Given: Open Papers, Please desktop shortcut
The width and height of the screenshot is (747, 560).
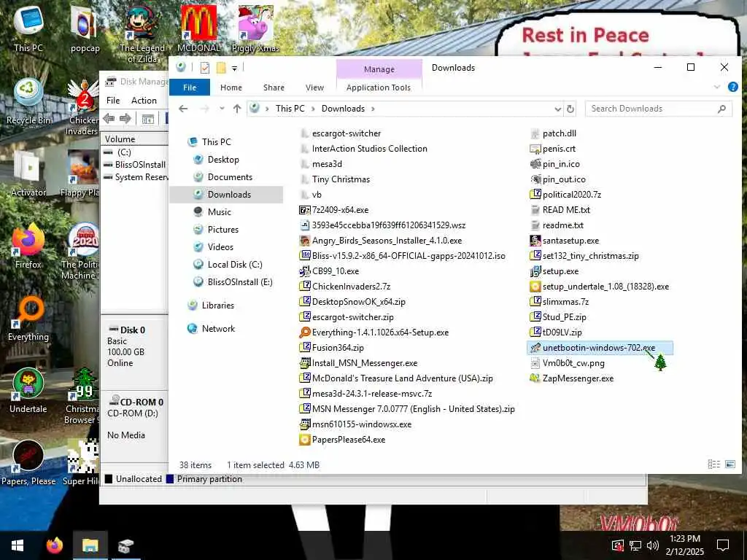Looking at the screenshot, I should click(28, 463).
